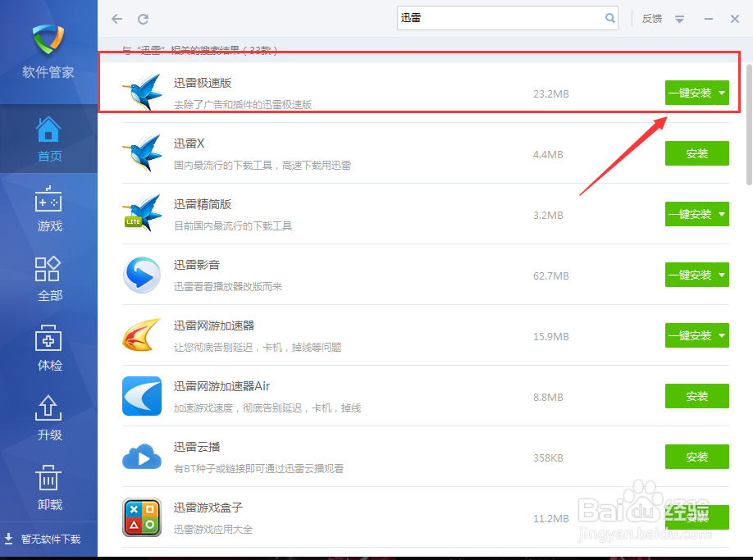This screenshot has height=560, width=753.
Task: Close the software manager window
Action: (x=735, y=19)
